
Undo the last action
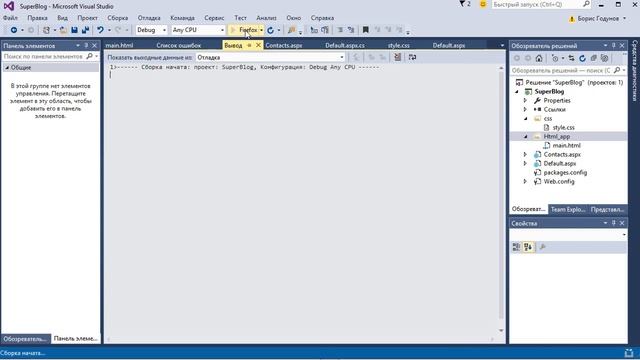(x=100, y=30)
